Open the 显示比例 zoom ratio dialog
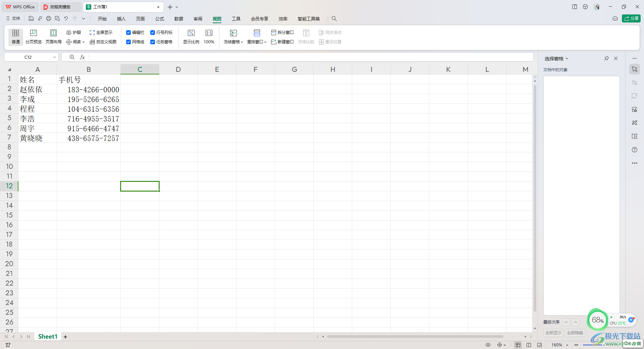The height and width of the screenshot is (349, 644). tap(191, 37)
